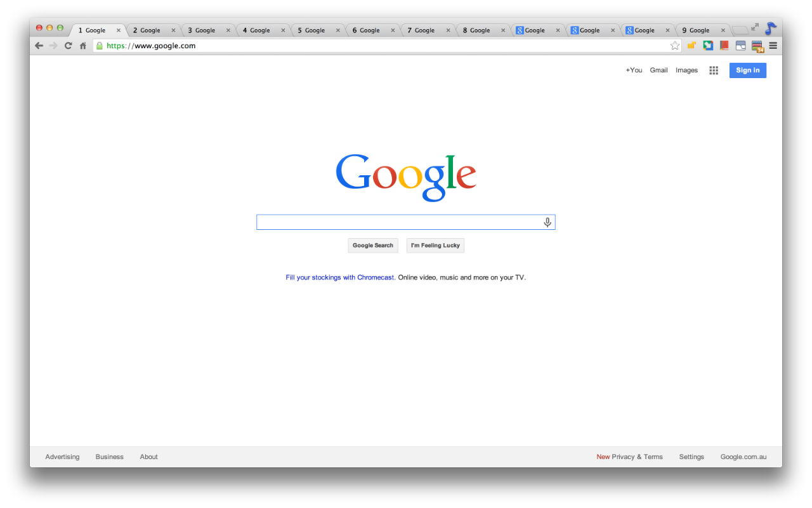Close the tab numbered 1
Image resolution: width=812 pixels, height=508 pixels.
(118, 30)
